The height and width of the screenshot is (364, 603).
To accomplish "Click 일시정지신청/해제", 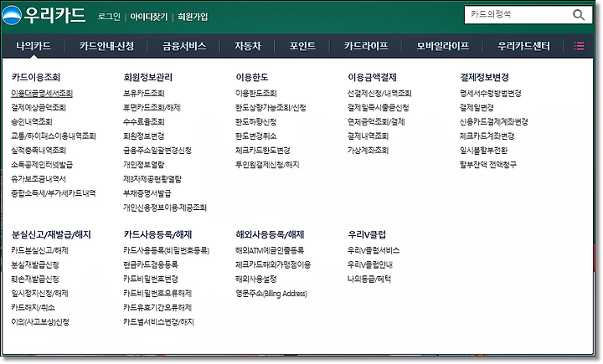I will 39,294.
